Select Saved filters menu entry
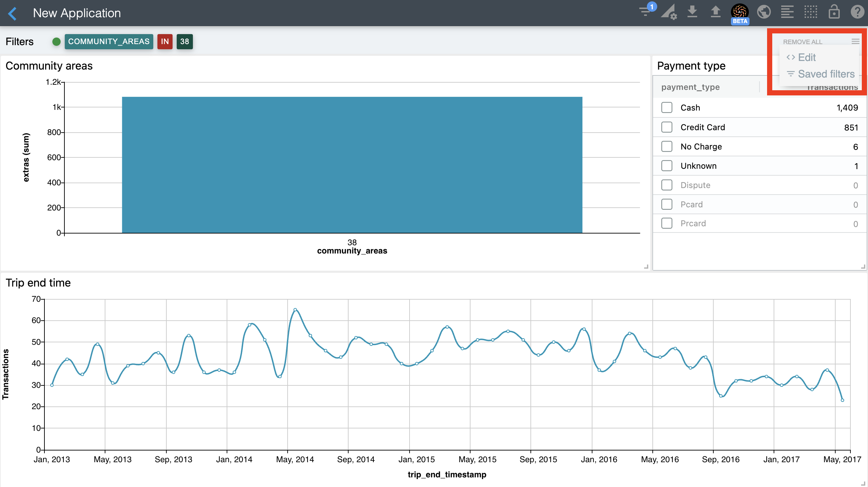This screenshot has height=487, width=868. 826,74
